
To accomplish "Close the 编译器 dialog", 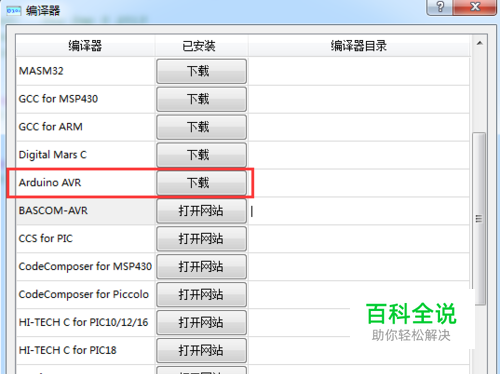I will (x=475, y=7).
